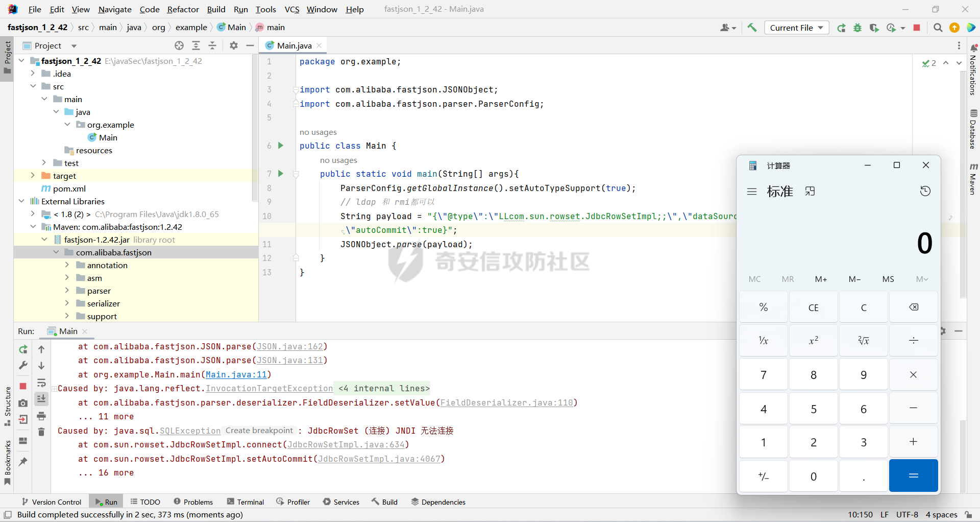
Task: Stop the running program with red square
Action: tap(917, 28)
